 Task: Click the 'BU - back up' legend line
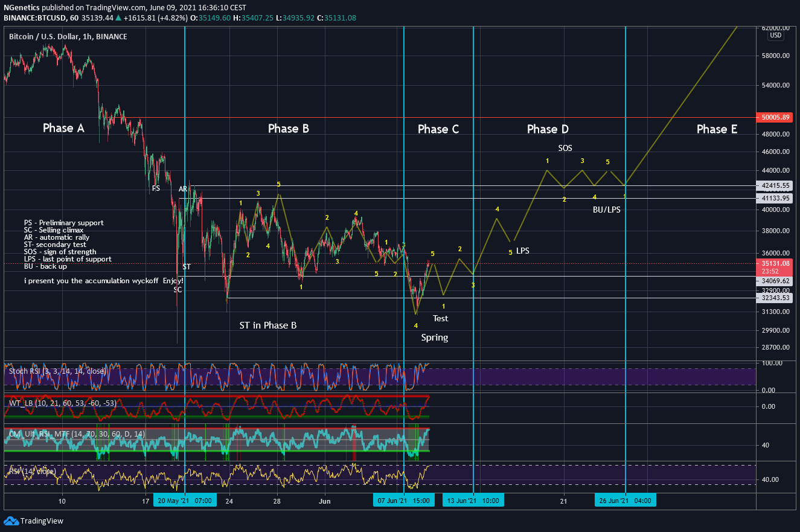tap(46, 266)
